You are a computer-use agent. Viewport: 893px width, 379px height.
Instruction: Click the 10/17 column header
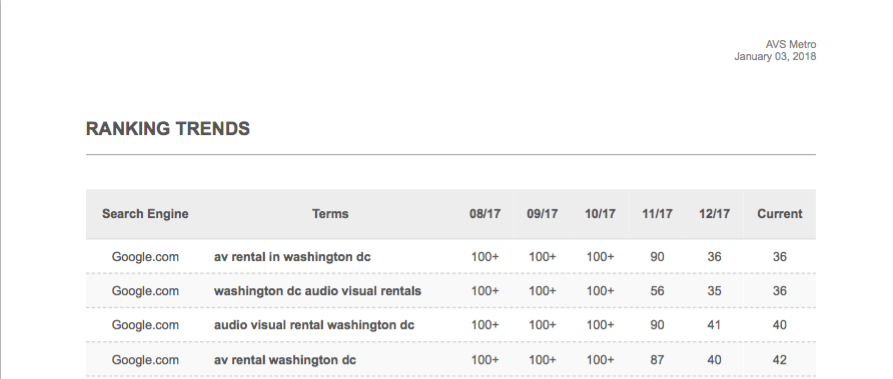point(600,214)
